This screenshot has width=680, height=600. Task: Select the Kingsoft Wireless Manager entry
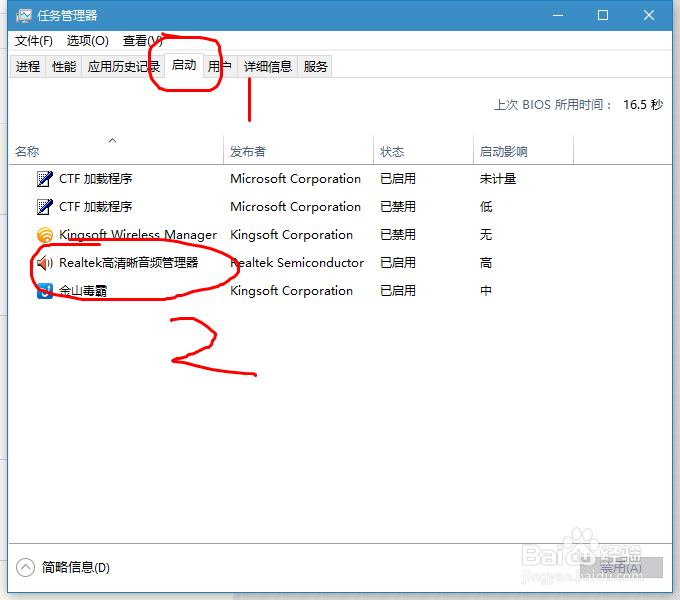[138, 235]
